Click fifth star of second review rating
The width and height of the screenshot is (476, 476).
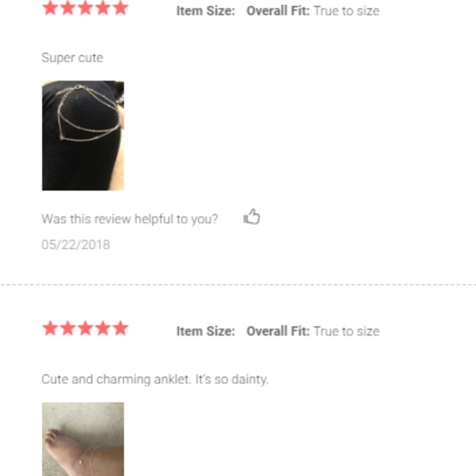(x=121, y=328)
